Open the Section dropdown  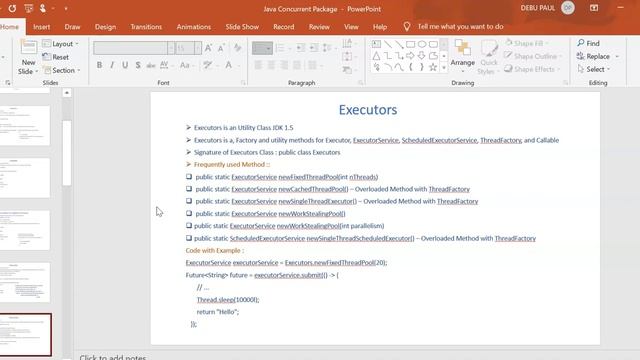pyautogui.click(x=62, y=70)
